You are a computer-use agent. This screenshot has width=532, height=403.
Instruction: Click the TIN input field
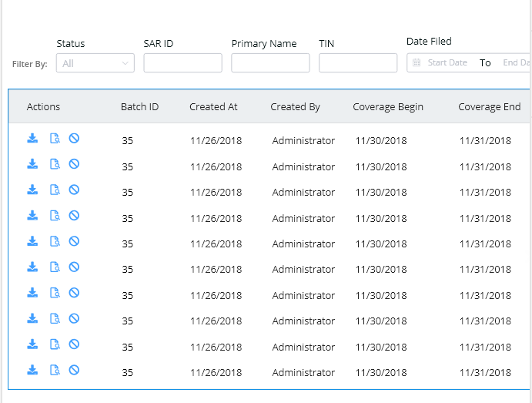[357, 63]
